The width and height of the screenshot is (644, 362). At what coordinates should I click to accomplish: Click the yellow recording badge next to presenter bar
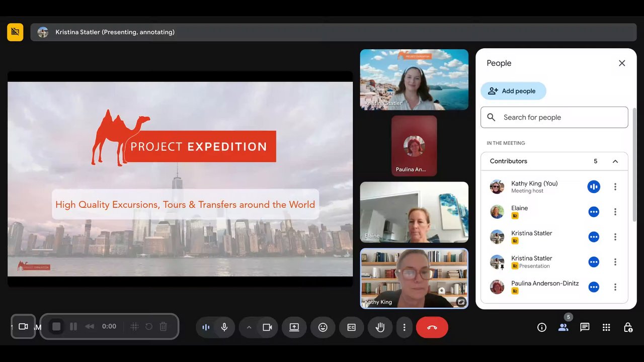[15, 32]
